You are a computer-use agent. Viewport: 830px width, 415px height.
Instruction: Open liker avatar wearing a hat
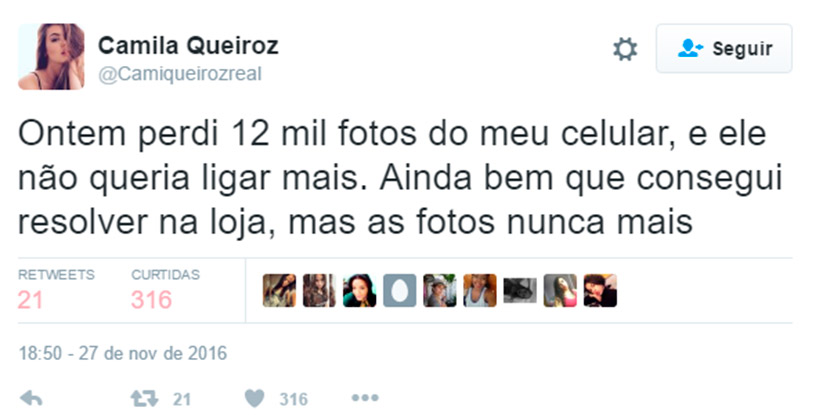point(440,291)
